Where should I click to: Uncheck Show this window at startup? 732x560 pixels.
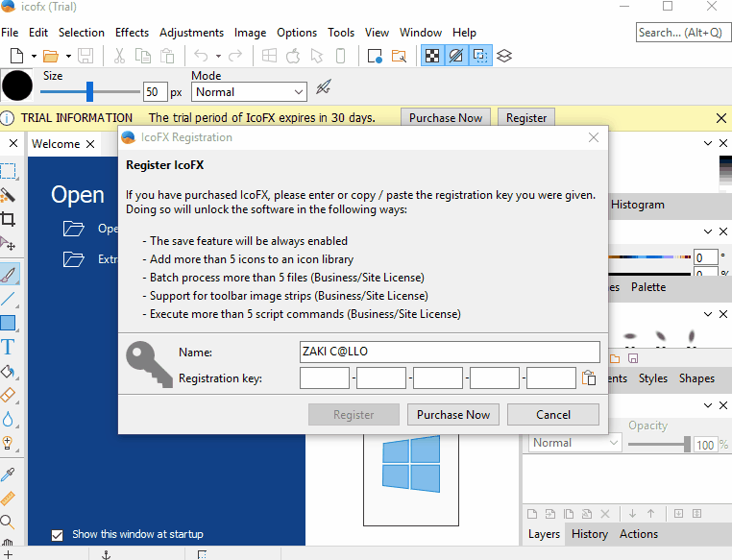57,535
